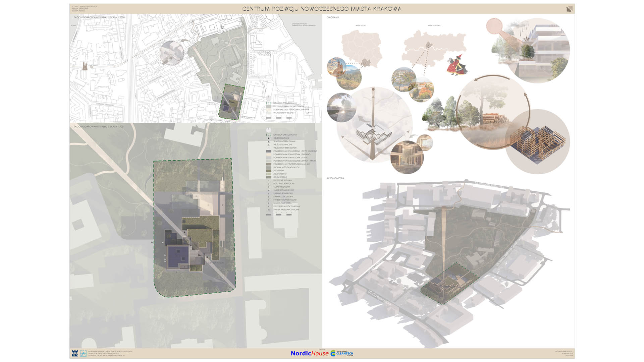Click the square emblem in top-right header
This screenshot has width=644, height=362.
[569, 9]
